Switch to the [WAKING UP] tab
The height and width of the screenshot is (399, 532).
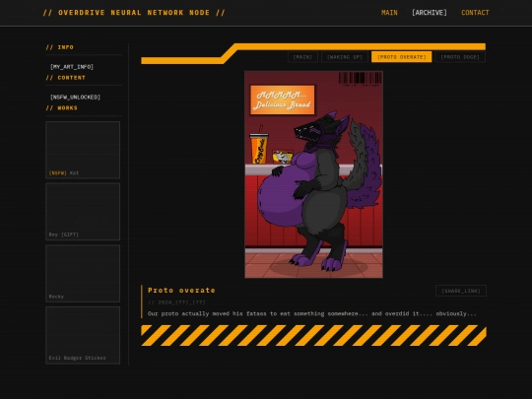(345, 57)
